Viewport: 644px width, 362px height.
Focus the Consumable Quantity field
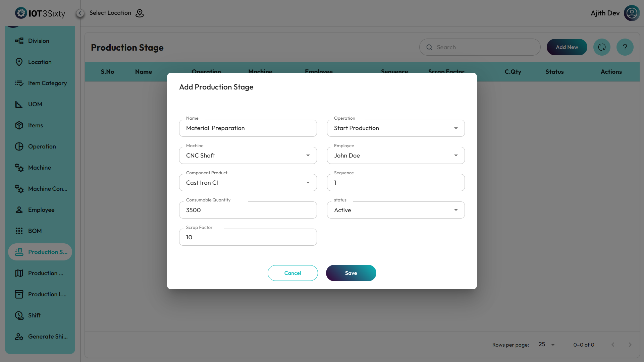point(248,210)
